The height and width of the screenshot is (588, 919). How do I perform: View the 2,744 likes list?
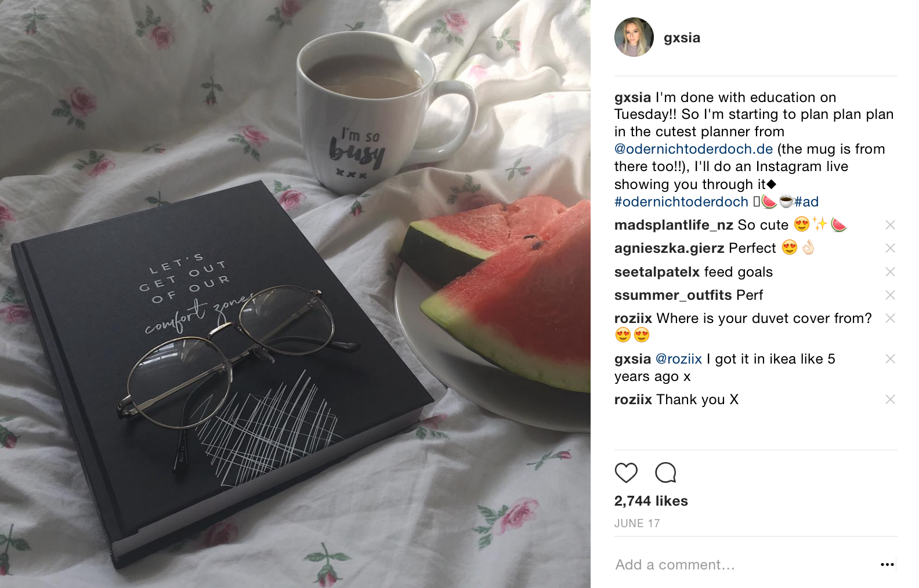(x=651, y=501)
